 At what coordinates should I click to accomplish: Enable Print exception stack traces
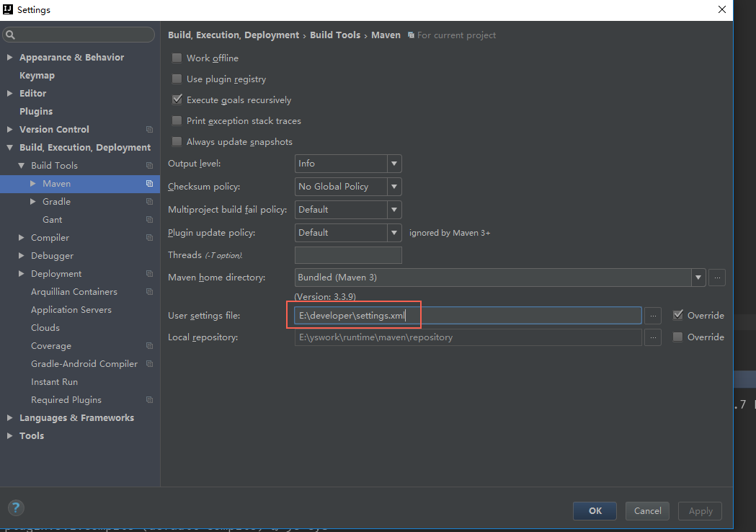(177, 120)
